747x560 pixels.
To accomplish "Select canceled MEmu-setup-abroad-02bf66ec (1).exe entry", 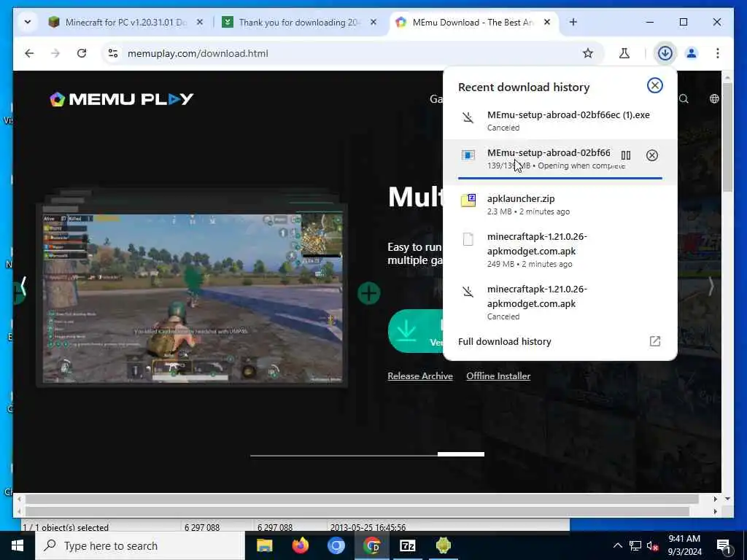I will coord(560,120).
